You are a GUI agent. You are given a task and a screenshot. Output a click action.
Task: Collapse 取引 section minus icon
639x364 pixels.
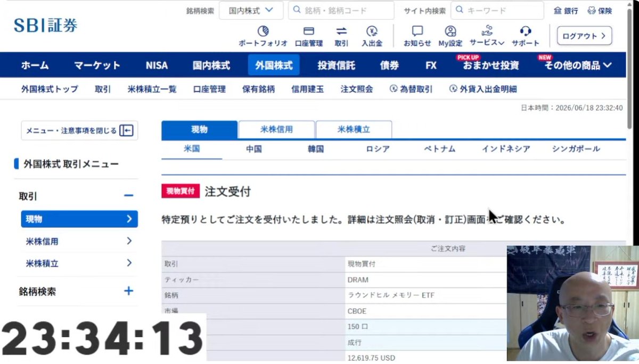pyautogui.click(x=128, y=196)
